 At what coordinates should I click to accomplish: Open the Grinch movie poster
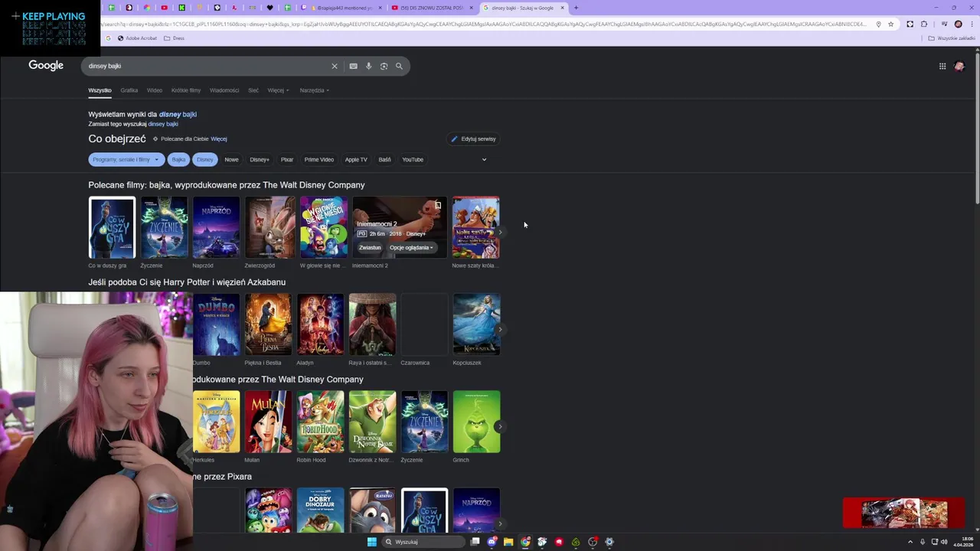click(476, 422)
